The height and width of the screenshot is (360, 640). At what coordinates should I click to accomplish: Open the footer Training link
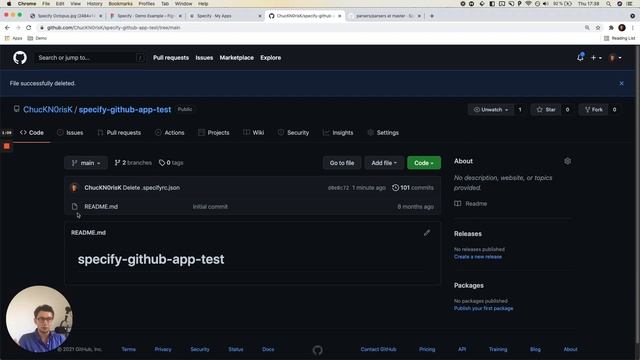click(498, 349)
